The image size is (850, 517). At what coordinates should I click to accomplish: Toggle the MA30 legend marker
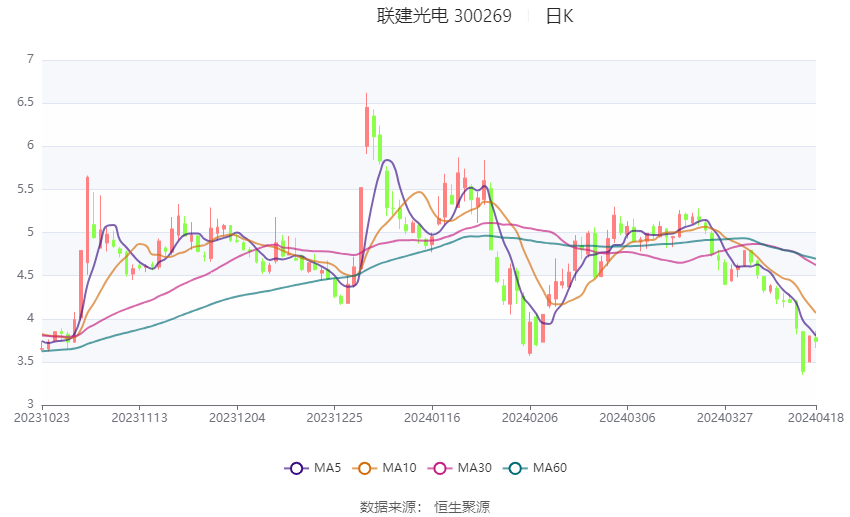coord(440,468)
